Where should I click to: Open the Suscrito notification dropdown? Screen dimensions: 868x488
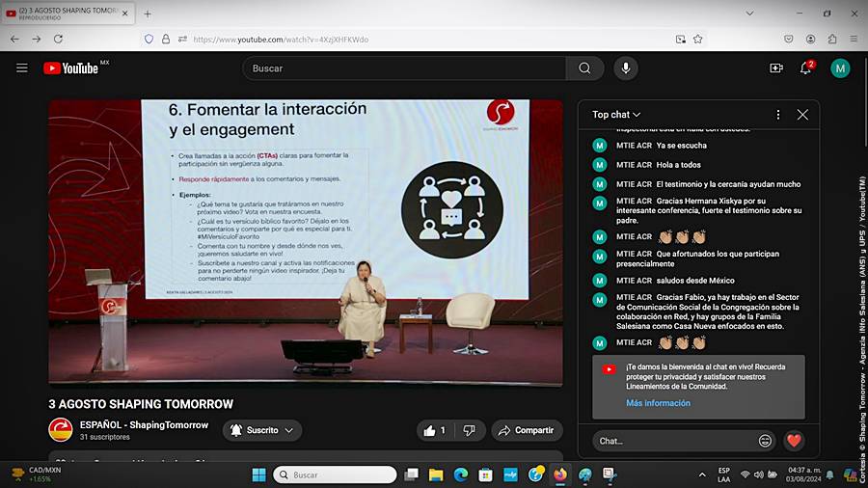coord(261,430)
